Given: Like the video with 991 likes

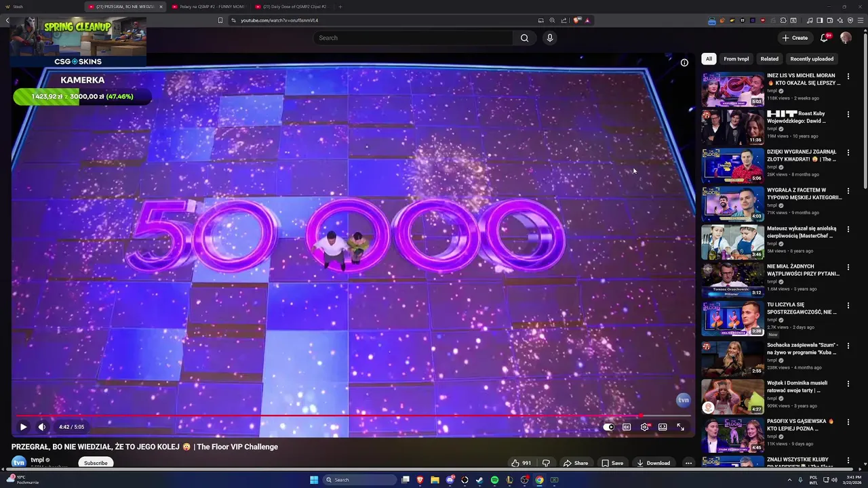Looking at the screenshot, I should 521,463.
